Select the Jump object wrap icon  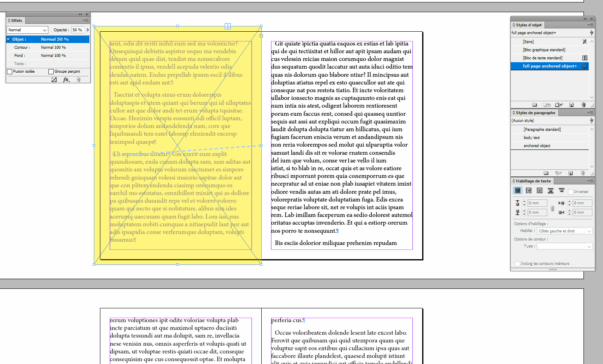click(551, 191)
